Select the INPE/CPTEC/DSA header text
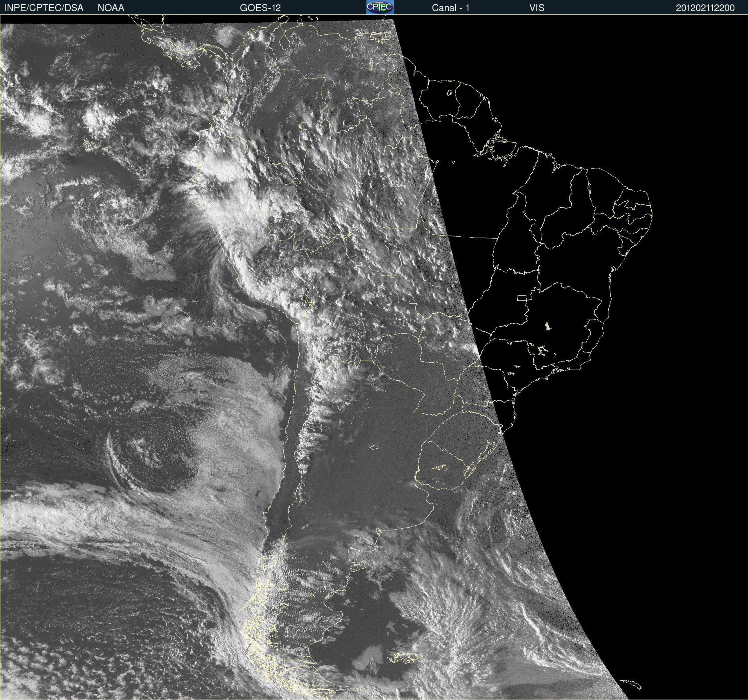 pos(44,8)
